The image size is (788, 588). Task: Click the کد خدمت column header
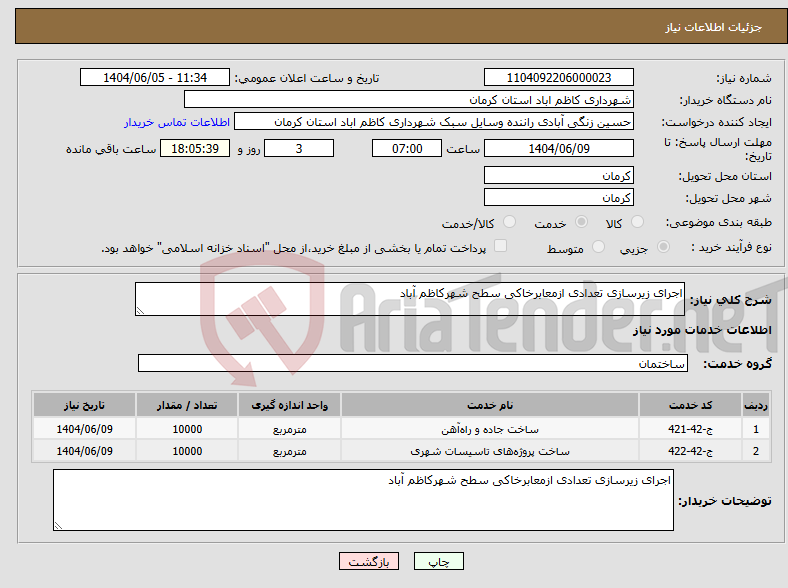[691, 405]
